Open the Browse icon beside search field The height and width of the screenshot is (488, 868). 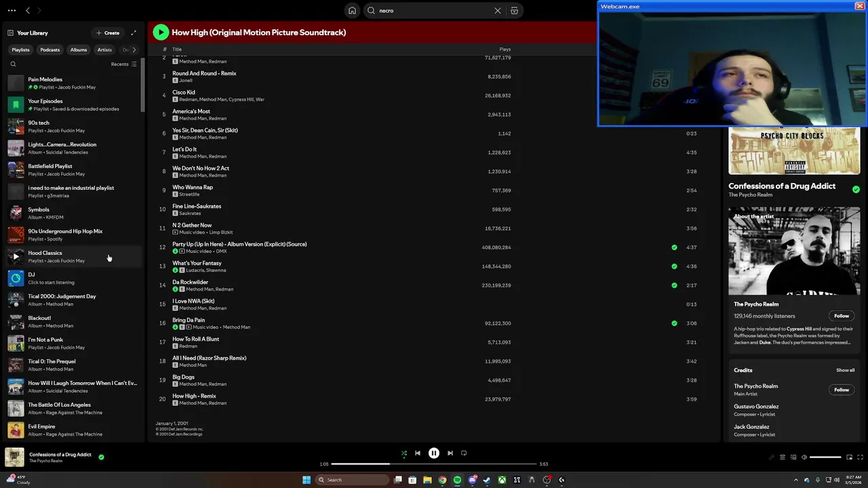(514, 11)
